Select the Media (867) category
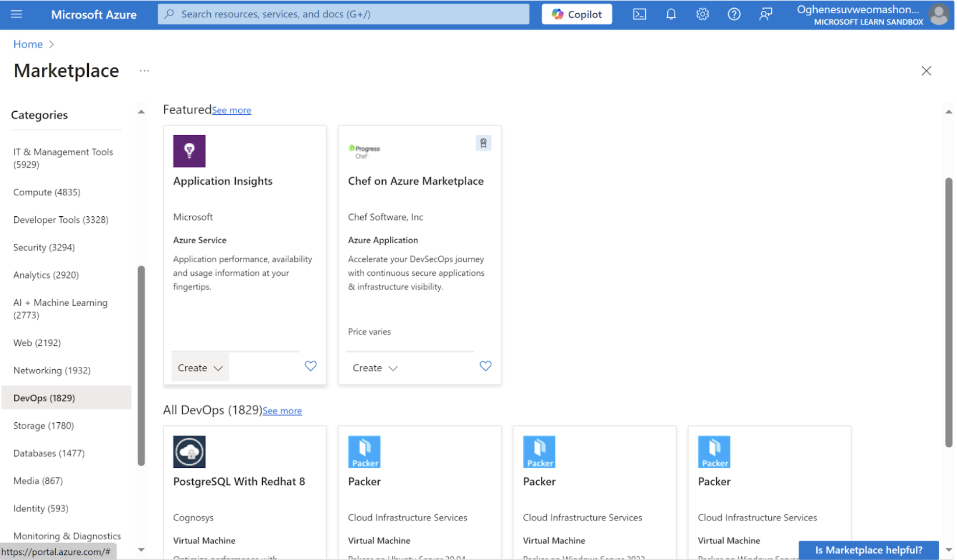The width and height of the screenshot is (957, 560). click(38, 481)
